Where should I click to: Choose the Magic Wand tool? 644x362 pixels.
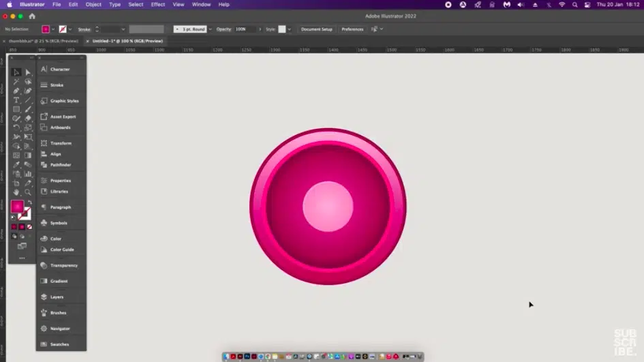pyautogui.click(x=16, y=82)
